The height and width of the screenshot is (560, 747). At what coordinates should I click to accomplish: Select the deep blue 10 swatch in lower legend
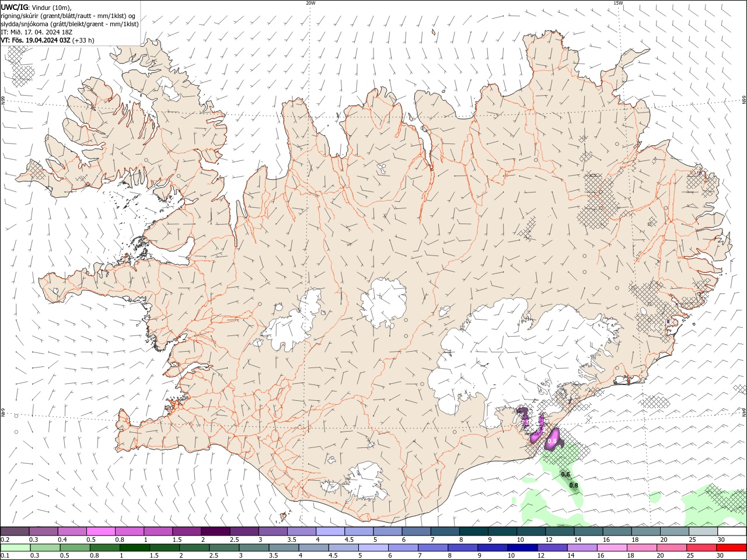[522, 548]
